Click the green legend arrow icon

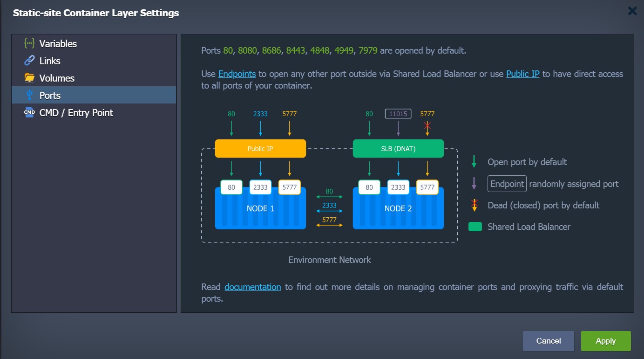(x=474, y=162)
